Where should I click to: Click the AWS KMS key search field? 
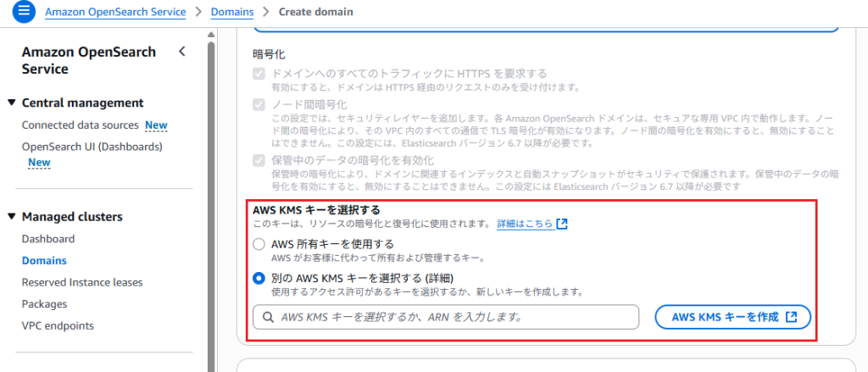(x=446, y=317)
